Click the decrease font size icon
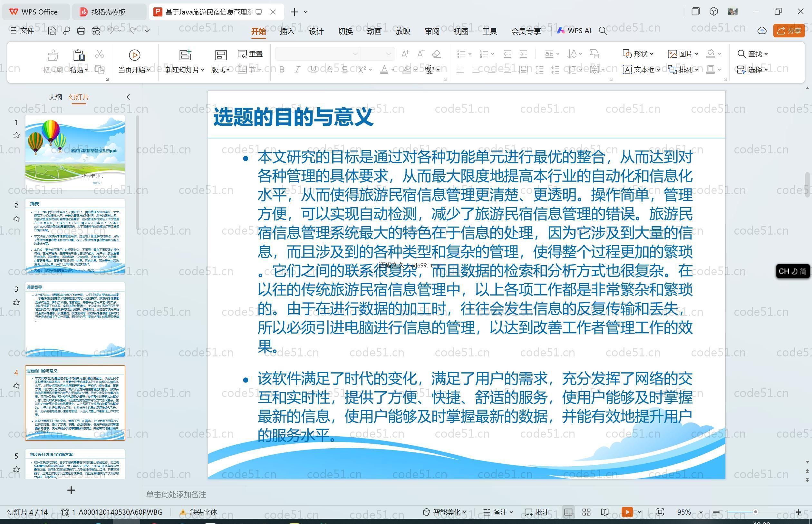 (x=421, y=54)
